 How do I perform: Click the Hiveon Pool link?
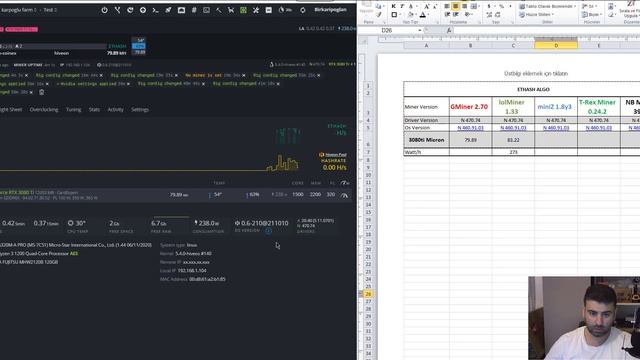[336, 155]
